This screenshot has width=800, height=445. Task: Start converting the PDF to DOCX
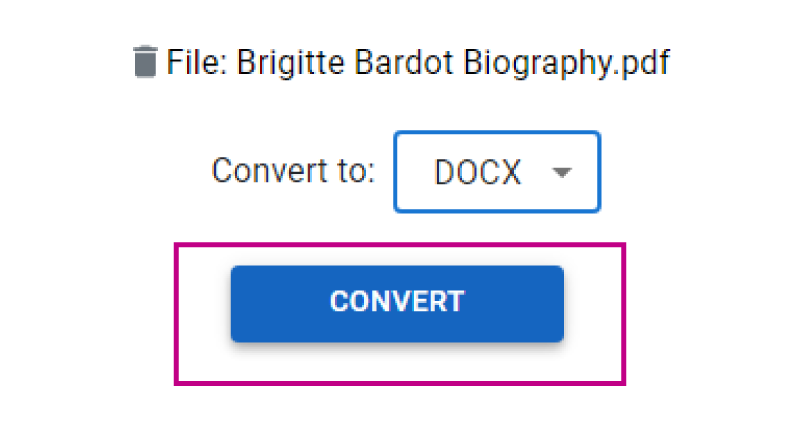397,303
